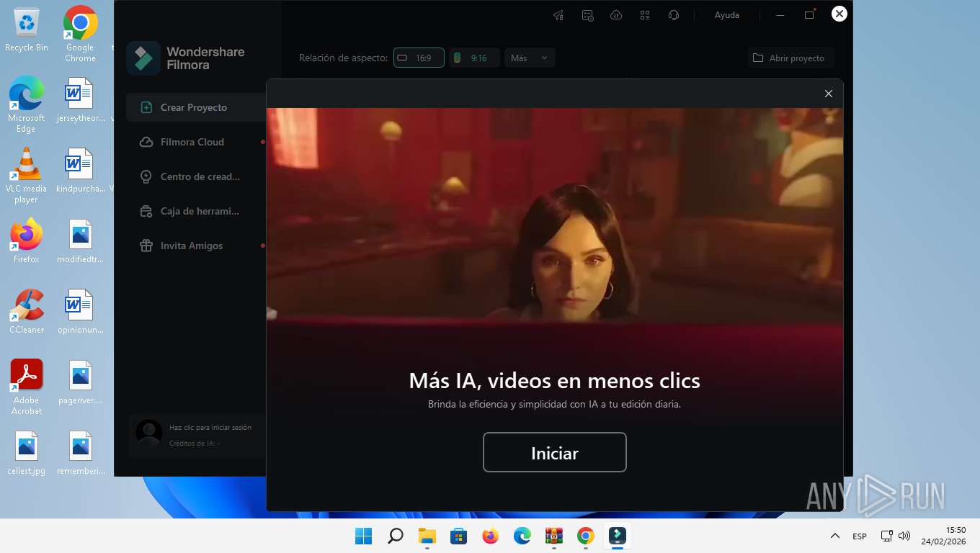Select the pageriver image file on desktop

80,382
